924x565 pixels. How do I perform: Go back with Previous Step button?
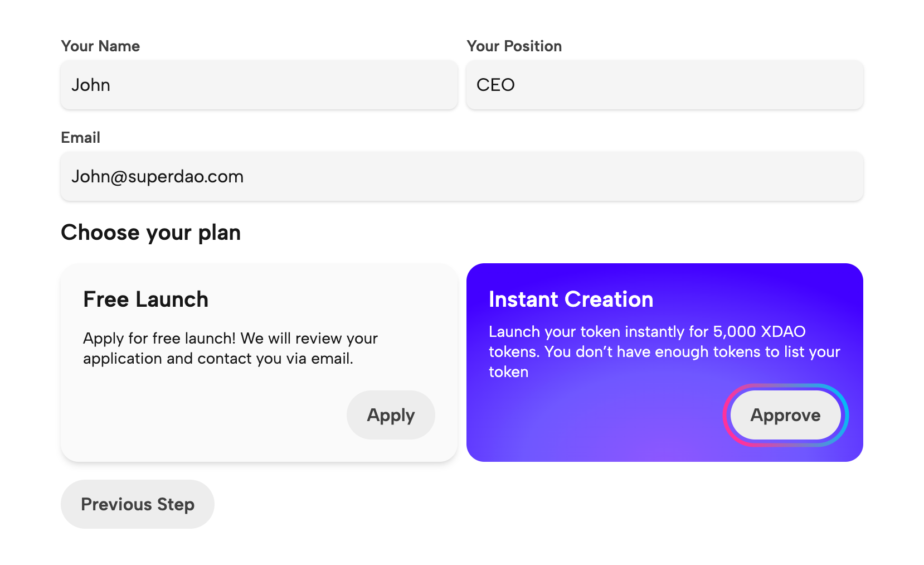(138, 504)
